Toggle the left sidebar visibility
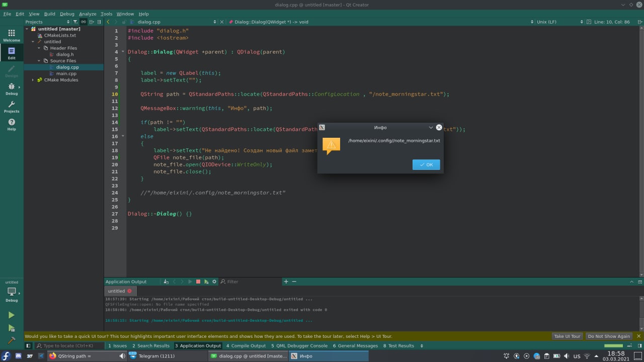 (x=28, y=346)
